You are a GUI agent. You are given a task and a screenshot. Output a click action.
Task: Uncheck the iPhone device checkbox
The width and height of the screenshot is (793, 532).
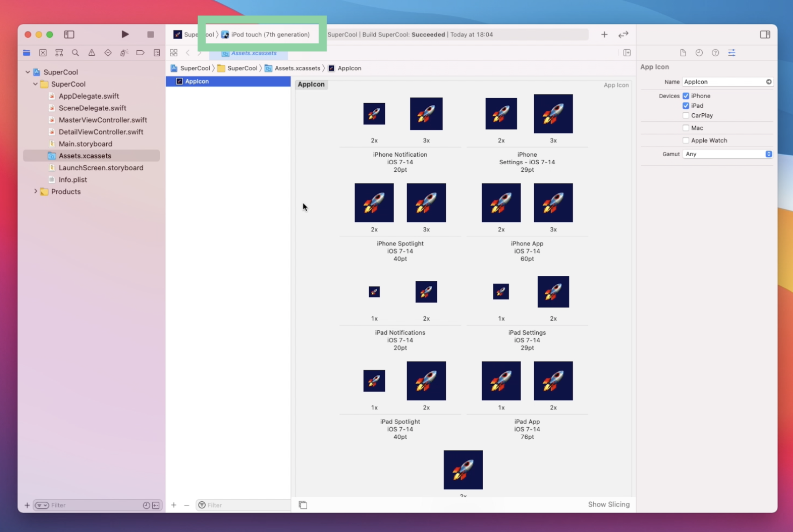point(686,96)
